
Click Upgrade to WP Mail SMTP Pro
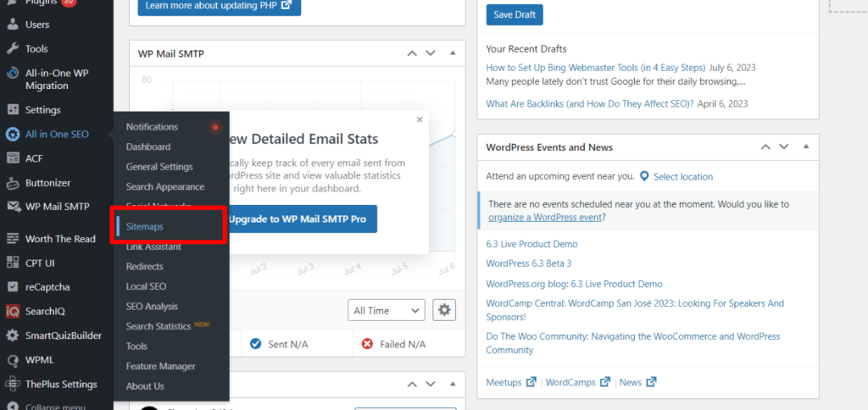[298, 219]
